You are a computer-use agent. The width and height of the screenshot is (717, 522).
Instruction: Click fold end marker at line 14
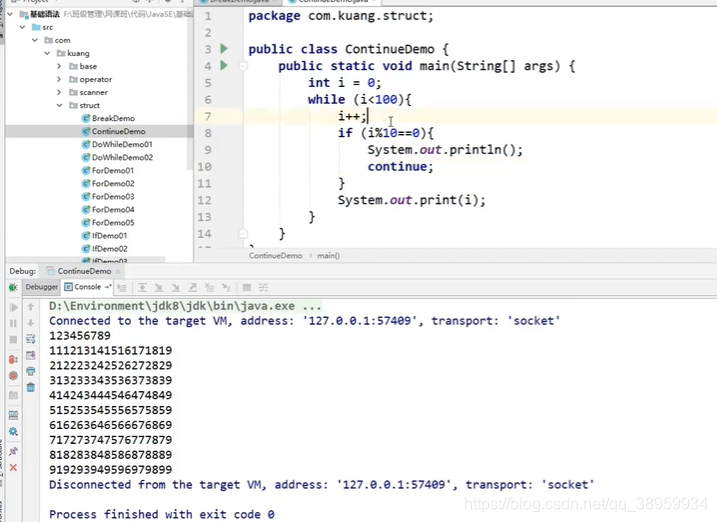243,234
